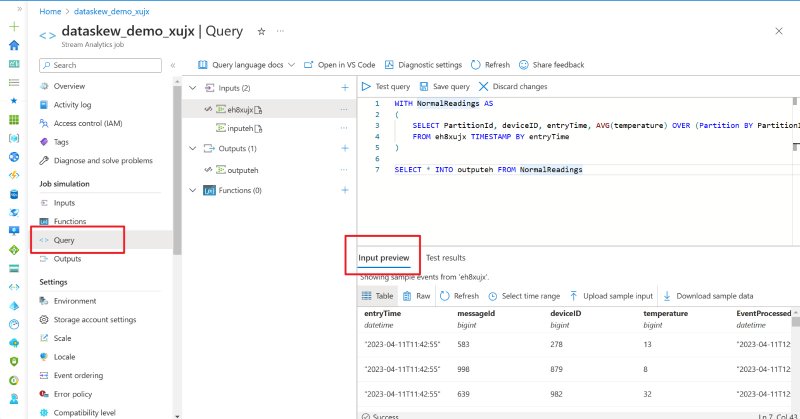Image resolution: width=800 pixels, height=419 pixels.
Task: Click Discard changes
Action: point(513,87)
